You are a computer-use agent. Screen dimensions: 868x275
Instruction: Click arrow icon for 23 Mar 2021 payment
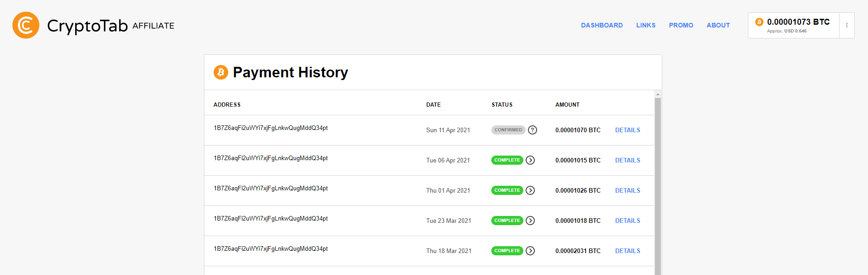[x=530, y=221]
